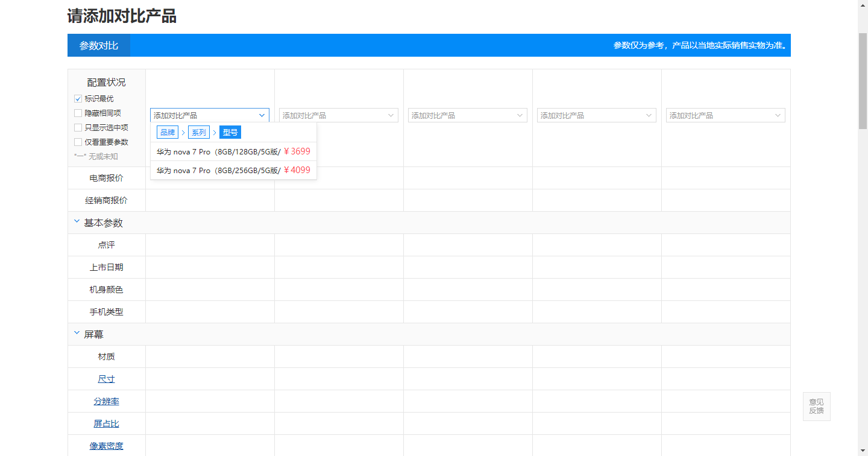868x456 pixels.
Task: Open the fifth 添加对比产品 dropdown
Action: pos(726,115)
